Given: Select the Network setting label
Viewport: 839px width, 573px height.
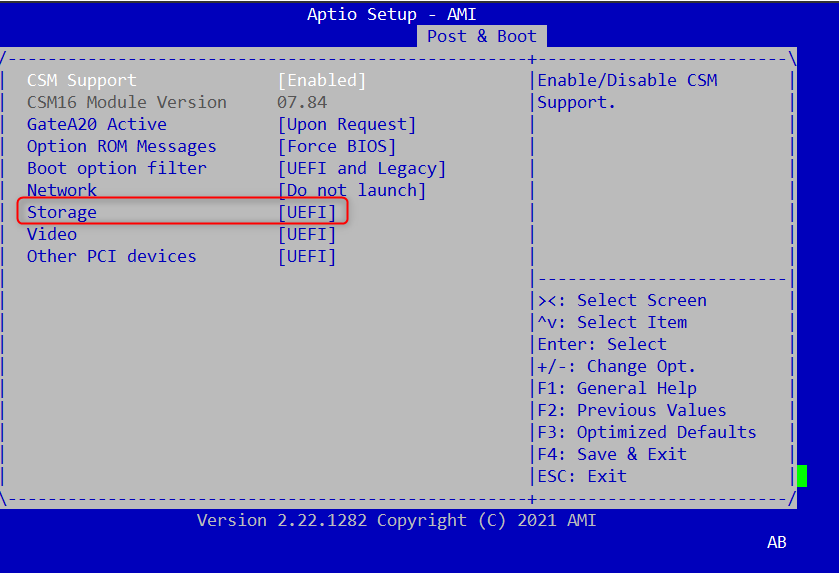Looking at the screenshot, I should 61,190.
